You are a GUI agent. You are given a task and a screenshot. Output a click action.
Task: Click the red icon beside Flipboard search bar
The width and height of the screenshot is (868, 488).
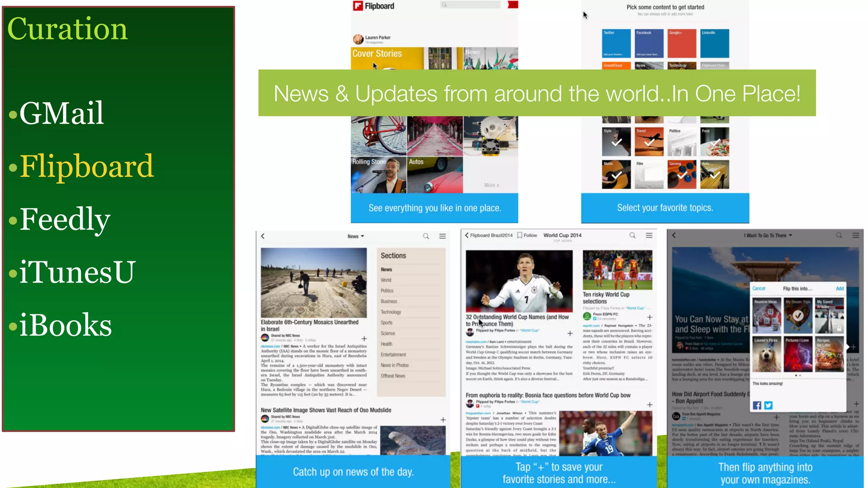(x=513, y=5)
